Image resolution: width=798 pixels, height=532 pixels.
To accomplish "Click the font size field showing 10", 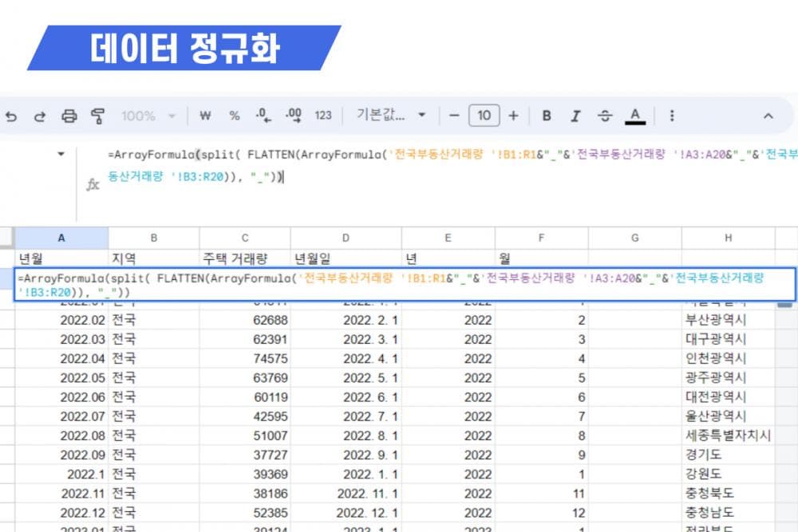I will [484, 116].
